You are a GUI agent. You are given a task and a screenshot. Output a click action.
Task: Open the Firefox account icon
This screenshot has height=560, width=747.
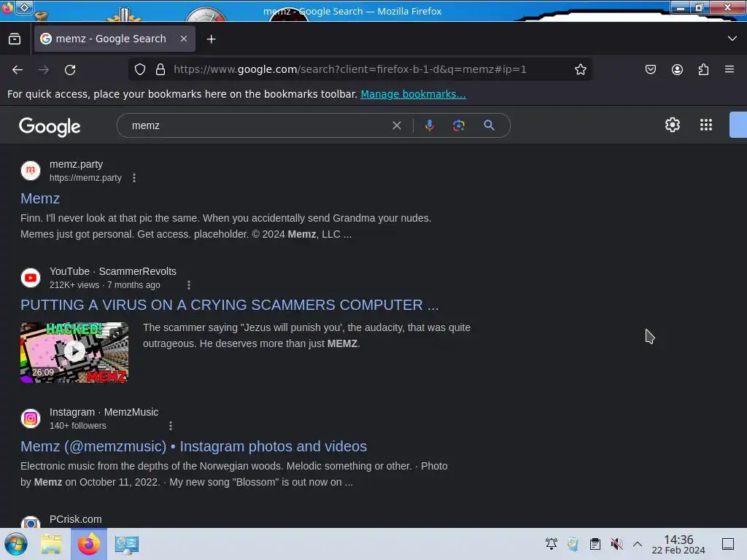click(x=677, y=69)
